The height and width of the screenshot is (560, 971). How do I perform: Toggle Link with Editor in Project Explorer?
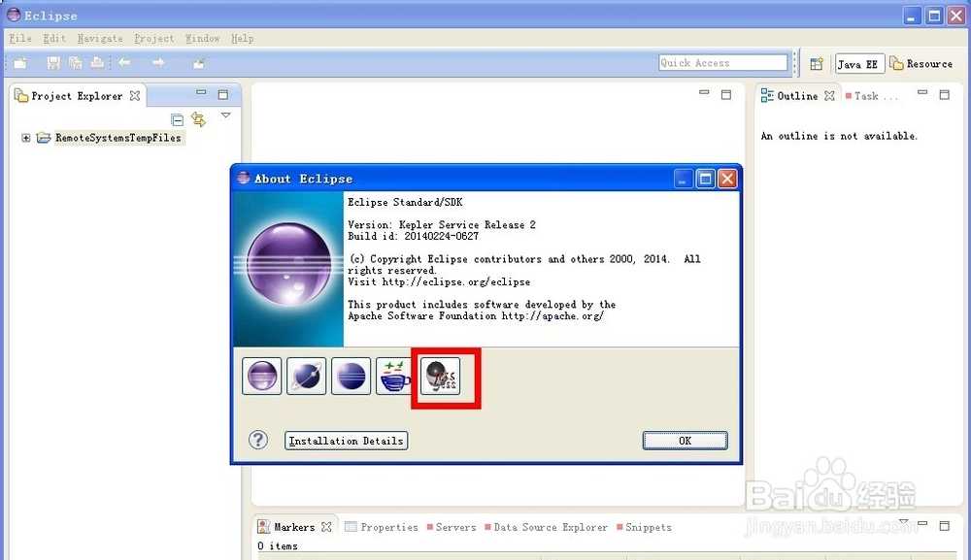pos(199,118)
